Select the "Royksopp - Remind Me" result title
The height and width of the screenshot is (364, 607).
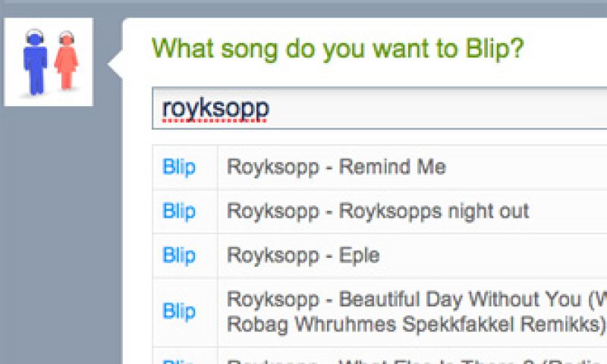336,167
